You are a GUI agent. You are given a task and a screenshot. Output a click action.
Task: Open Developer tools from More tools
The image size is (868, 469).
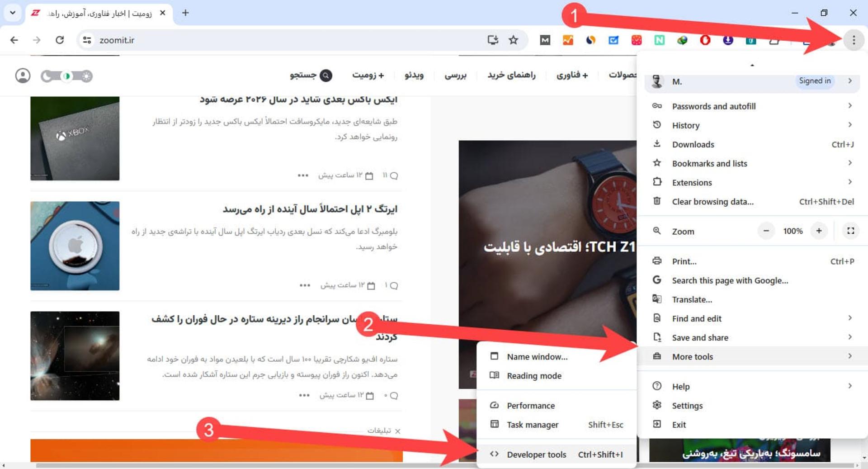(x=556, y=454)
